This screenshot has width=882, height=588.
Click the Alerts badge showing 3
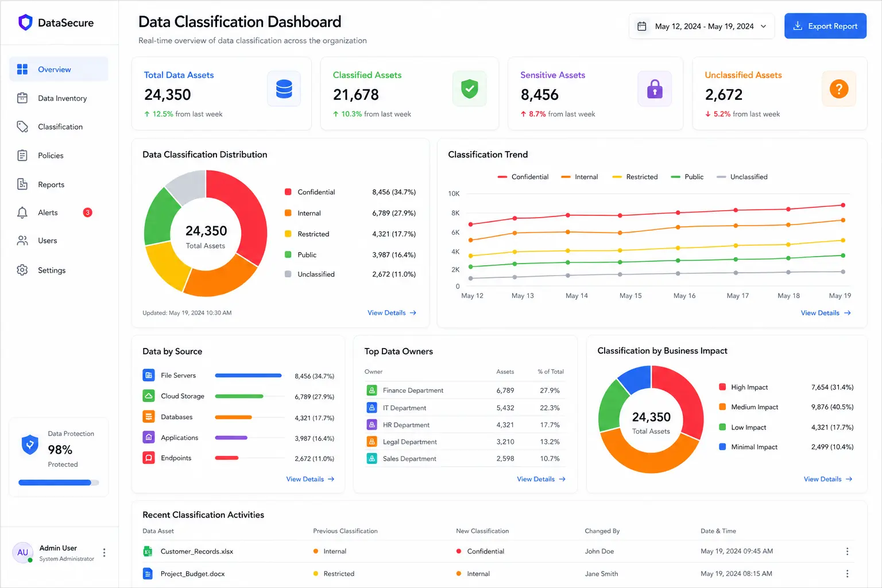coord(87,212)
